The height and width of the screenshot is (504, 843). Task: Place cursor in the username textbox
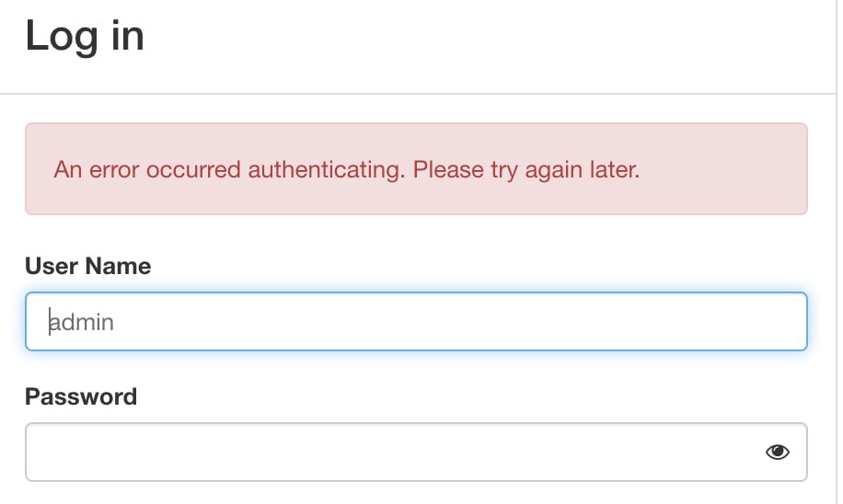[x=416, y=322]
